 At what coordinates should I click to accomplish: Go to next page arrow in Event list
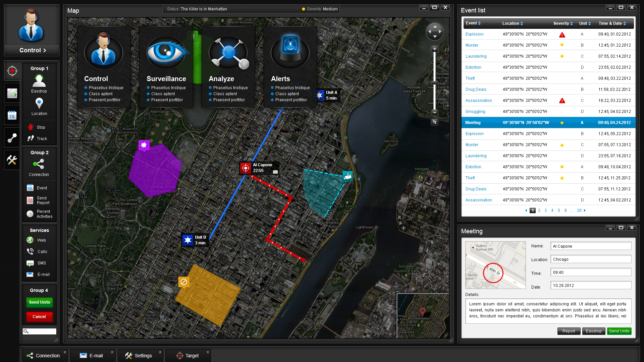point(585,210)
